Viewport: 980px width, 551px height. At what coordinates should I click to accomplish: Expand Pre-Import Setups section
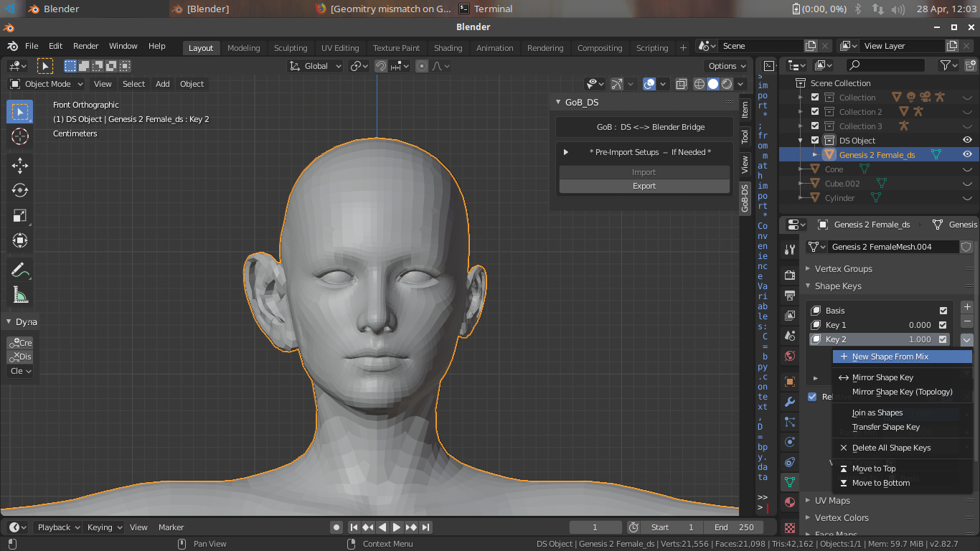point(566,152)
